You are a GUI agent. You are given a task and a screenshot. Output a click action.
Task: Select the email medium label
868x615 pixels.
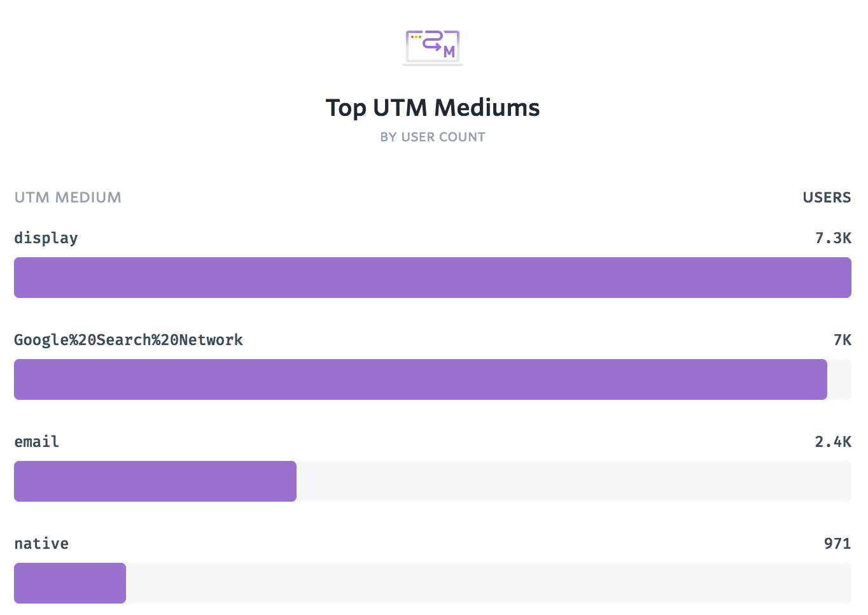click(x=36, y=442)
